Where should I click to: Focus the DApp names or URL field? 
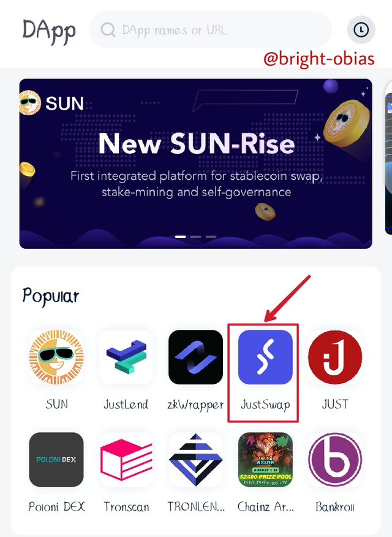tap(211, 30)
